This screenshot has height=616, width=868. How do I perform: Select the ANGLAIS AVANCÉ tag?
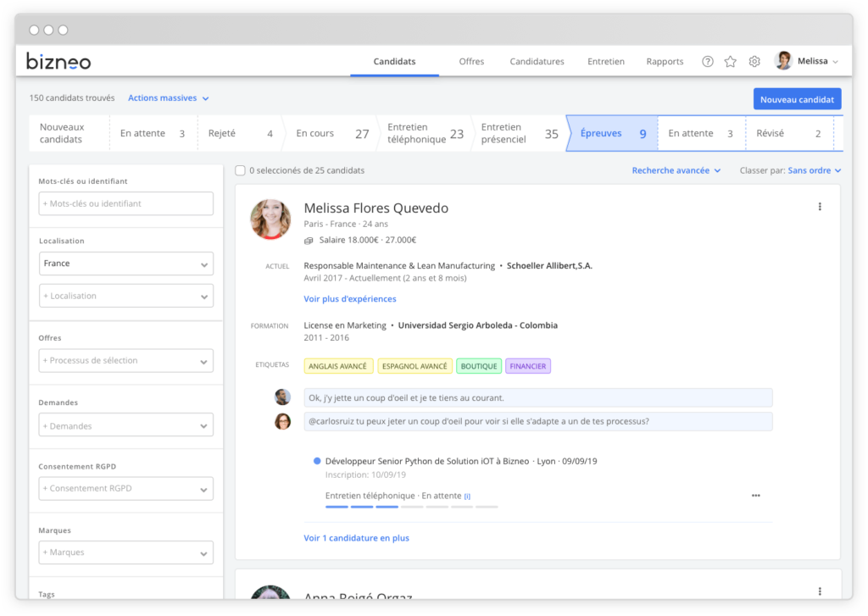(339, 366)
